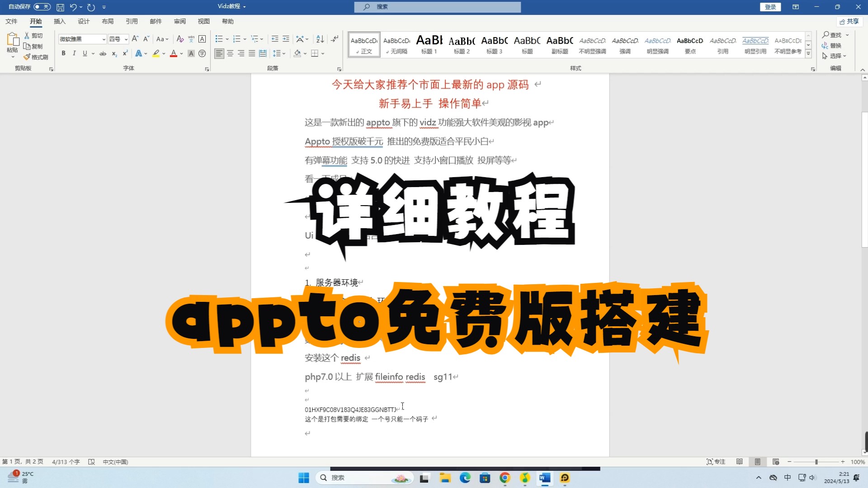Switch to the View (视图) tab

[203, 21]
